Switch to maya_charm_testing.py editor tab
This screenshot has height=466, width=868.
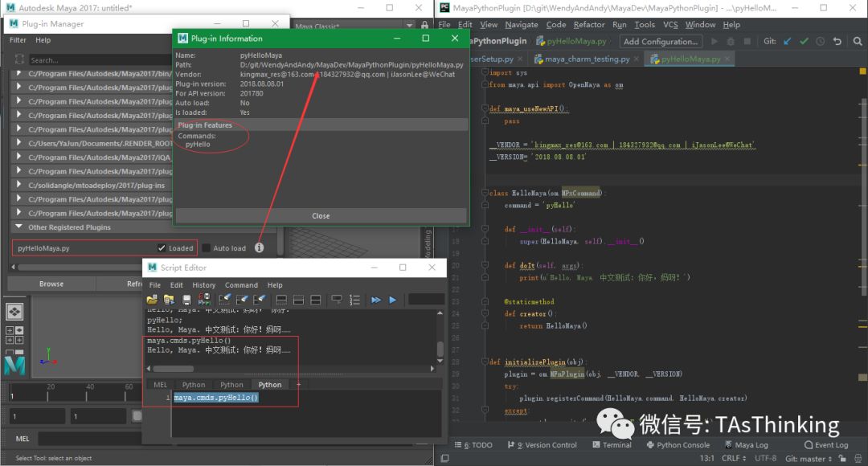point(587,59)
